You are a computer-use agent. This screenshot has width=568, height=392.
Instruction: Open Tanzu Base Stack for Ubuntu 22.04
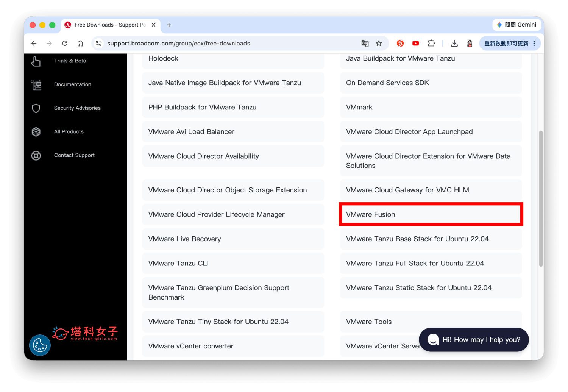[x=431, y=239]
